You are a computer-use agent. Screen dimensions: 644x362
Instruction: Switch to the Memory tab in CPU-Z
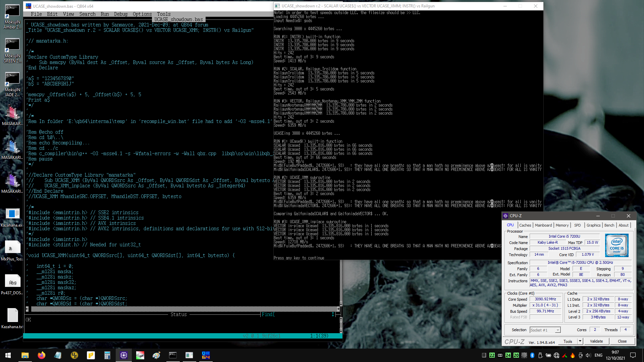click(562, 225)
